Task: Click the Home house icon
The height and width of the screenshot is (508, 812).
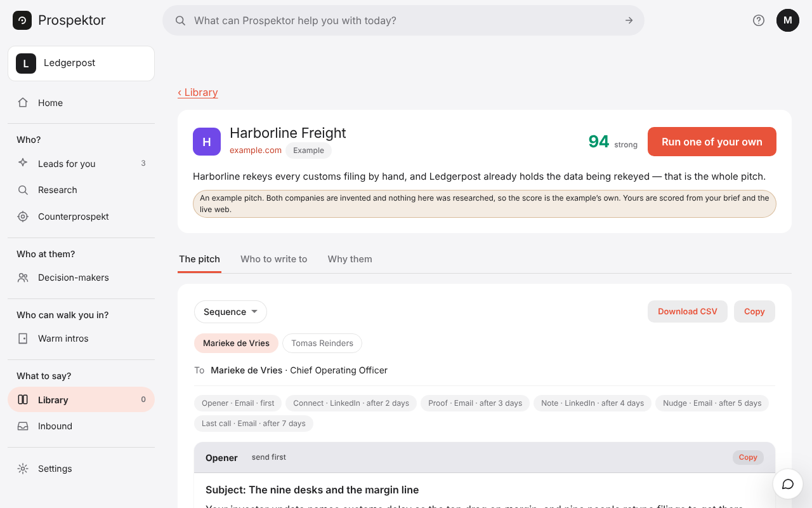Action: (x=23, y=103)
